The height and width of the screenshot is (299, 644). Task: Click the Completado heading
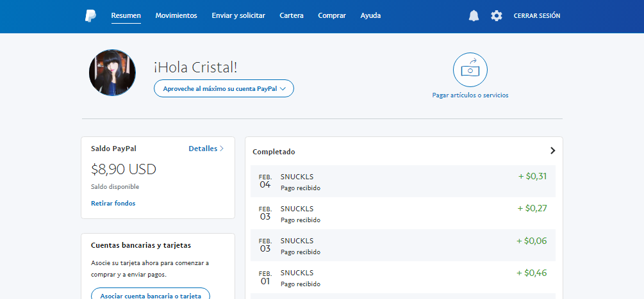point(274,152)
